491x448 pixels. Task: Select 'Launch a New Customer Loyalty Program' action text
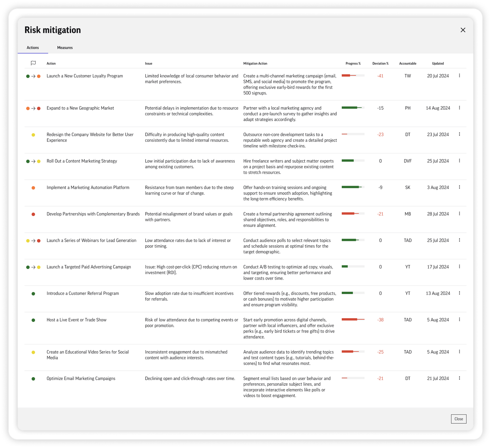pyautogui.click(x=85, y=76)
